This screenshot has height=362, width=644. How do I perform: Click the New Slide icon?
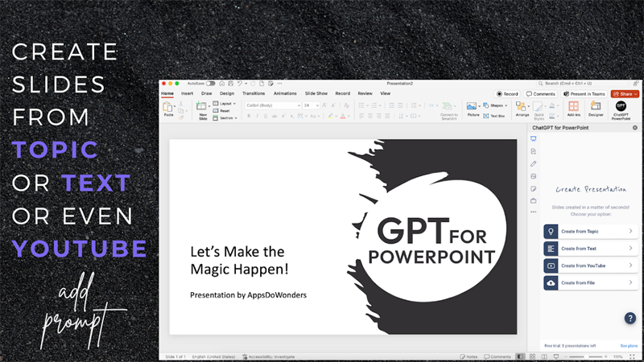coord(202,108)
